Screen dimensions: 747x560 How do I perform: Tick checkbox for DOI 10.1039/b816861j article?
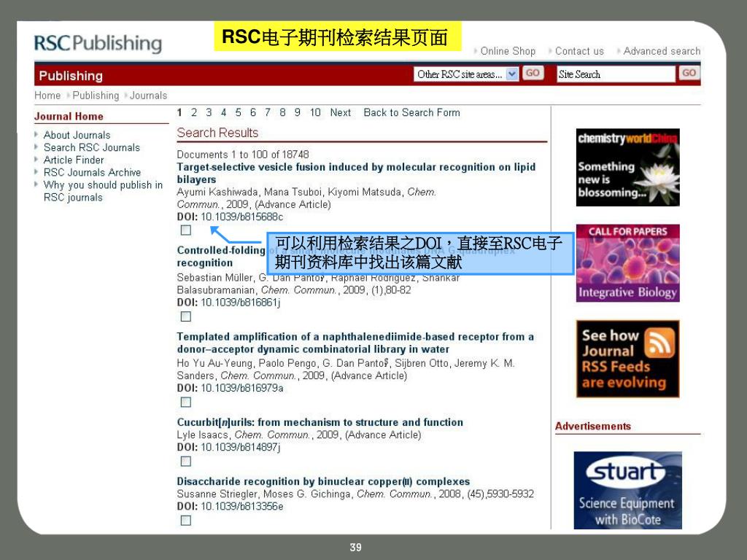point(186,316)
